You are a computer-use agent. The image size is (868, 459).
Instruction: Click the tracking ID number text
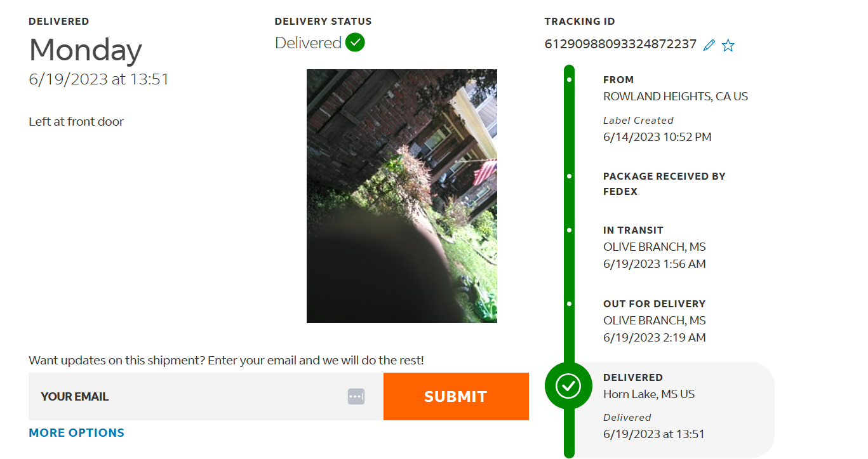coord(620,44)
